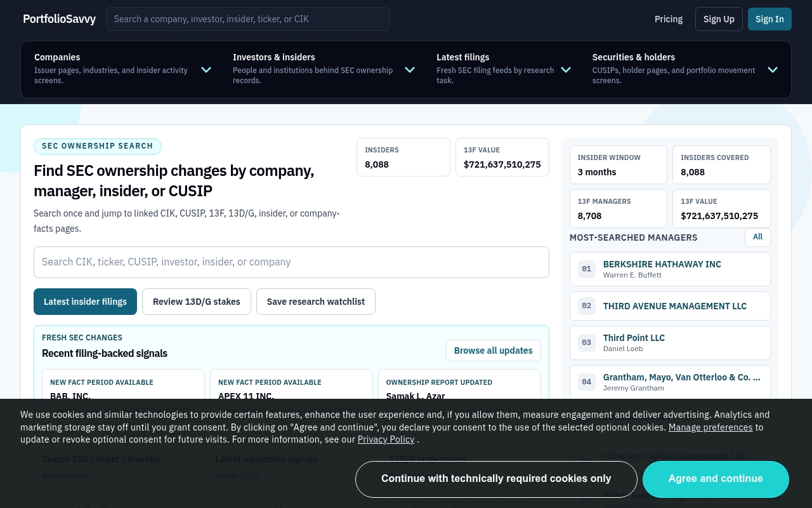Open Grantham, Mayo, Van Otterloo & Co. row
812x508 pixels.
click(670, 382)
